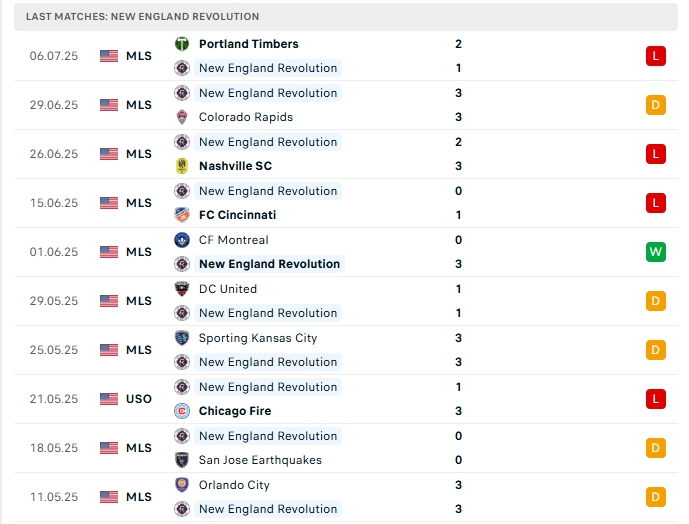The image size is (689, 524).
Task: Click the Sporting Kansas City logo
Action: coord(182,338)
